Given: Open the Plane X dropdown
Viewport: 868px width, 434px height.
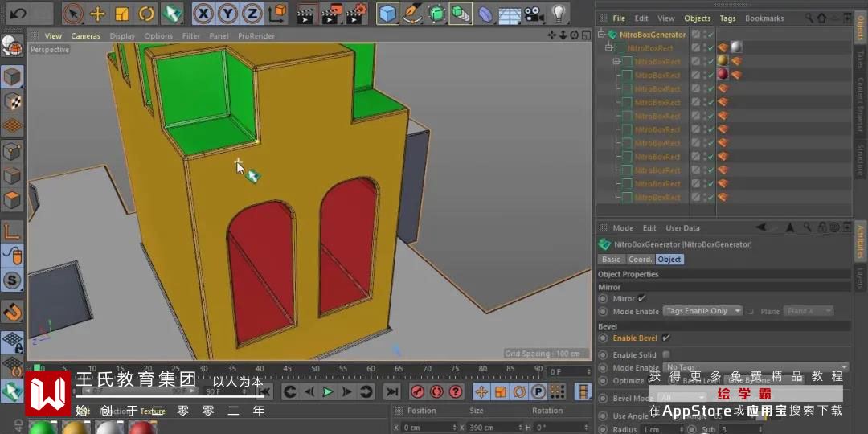Looking at the screenshot, I should tap(809, 311).
